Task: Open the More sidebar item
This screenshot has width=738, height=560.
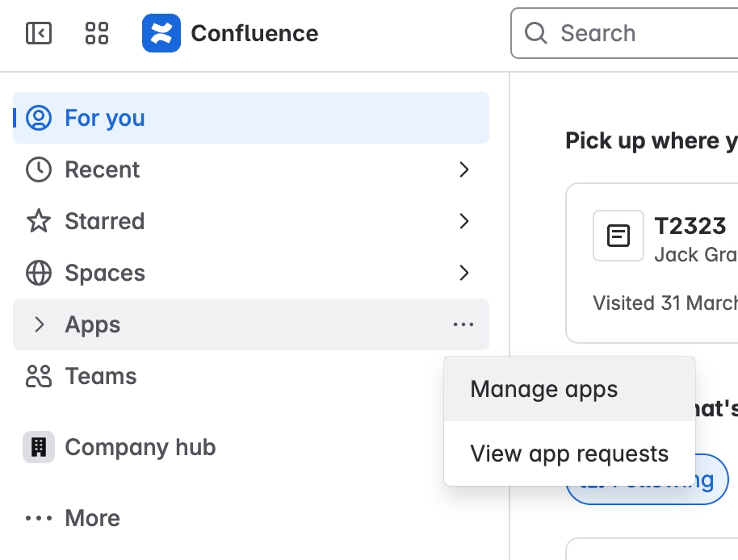Action: coord(91,518)
